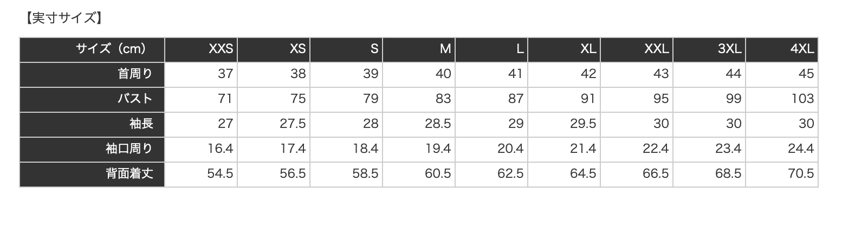Select the XXS column header

(221, 49)
